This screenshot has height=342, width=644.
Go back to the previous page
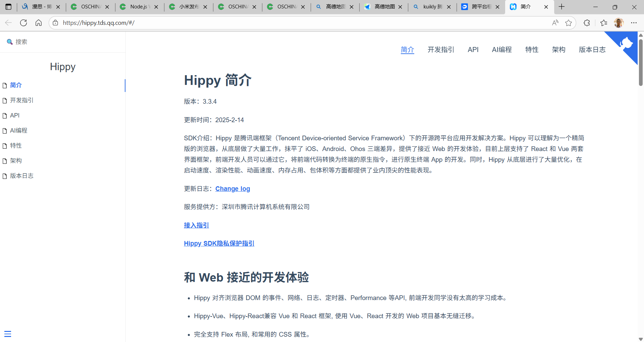[8, 23]
